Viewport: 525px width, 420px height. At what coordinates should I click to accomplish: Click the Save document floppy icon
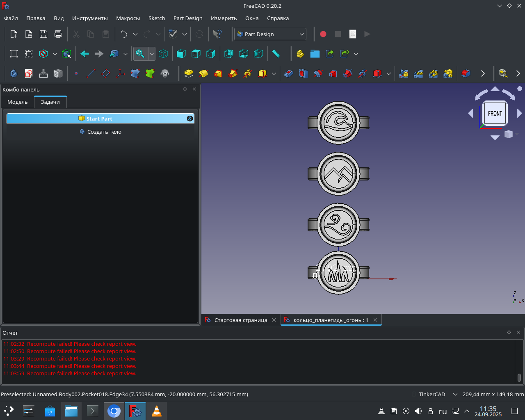[43, 34]
